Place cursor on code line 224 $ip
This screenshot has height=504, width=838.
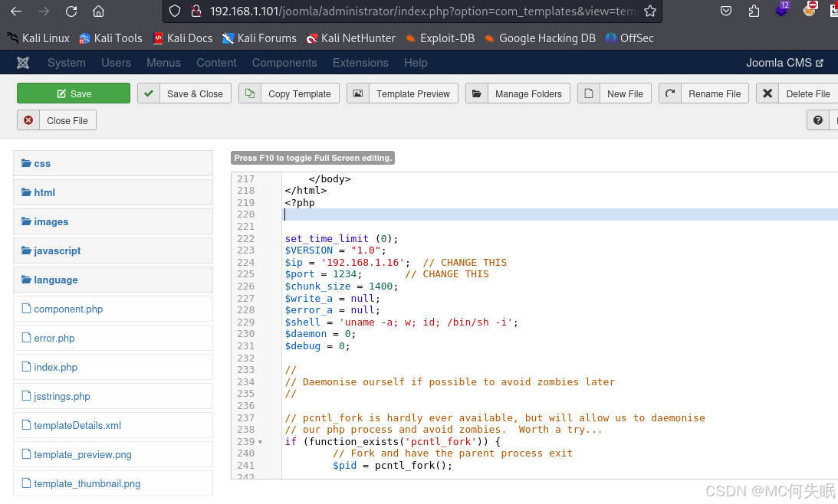point(396,262)
